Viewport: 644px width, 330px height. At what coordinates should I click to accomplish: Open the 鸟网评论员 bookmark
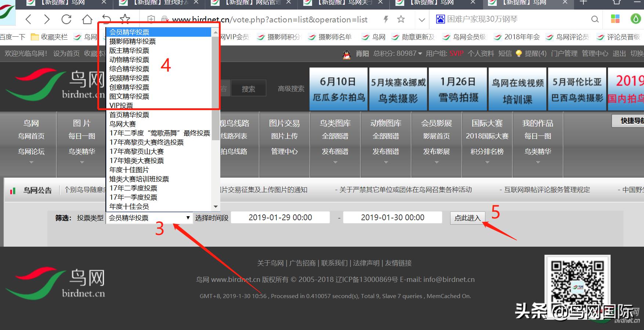pos(567,37)
